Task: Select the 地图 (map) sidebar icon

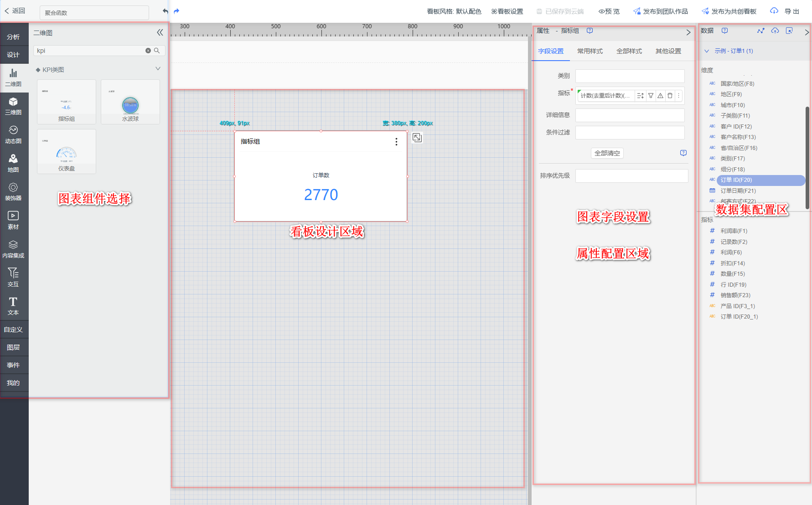Action: (13, 163)
